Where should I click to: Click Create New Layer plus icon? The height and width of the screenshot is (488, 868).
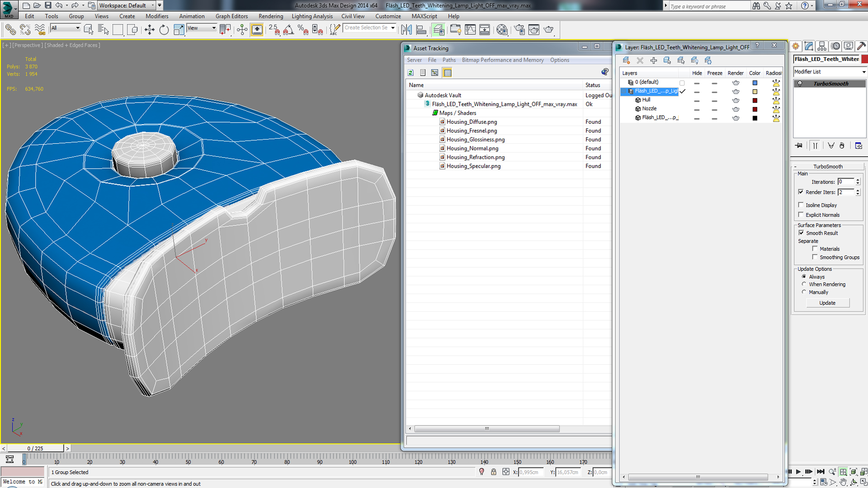click(x=653, y=60)
